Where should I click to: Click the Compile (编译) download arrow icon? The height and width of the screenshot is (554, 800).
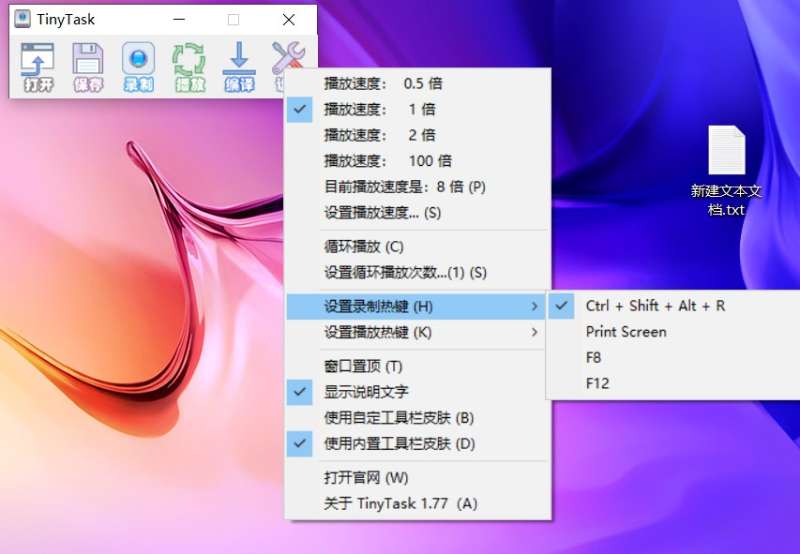click(x=239, y=67)
